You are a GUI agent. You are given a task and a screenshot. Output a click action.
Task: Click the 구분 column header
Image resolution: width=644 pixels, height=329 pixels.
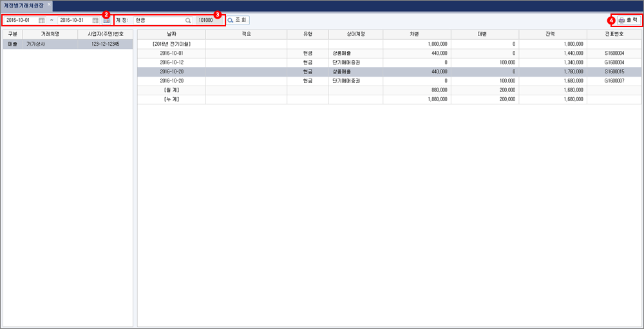point(12,34)
